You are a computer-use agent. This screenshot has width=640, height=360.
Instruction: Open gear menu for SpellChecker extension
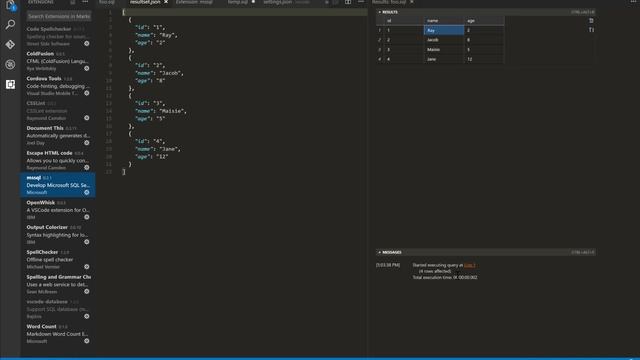click(x=87, y=267)
